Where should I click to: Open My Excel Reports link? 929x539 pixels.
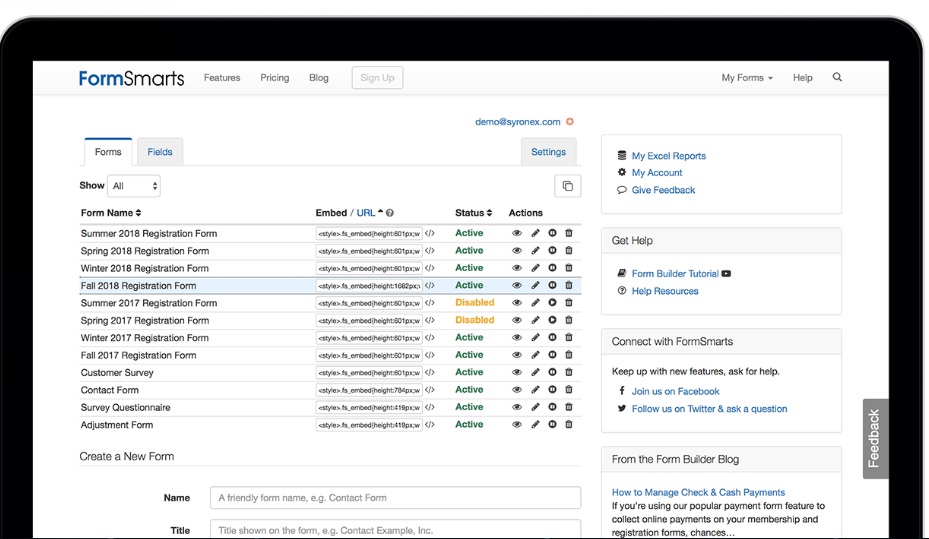pos(669,156)
